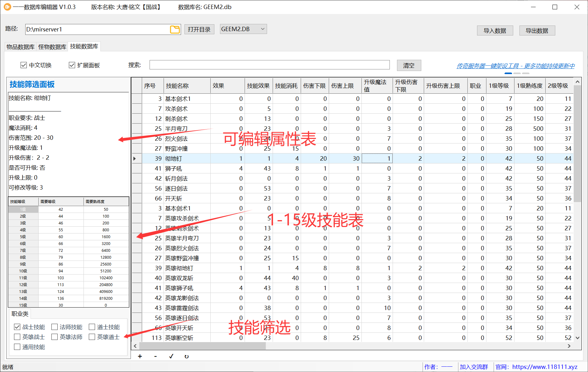This screenshot has height=372, width=588.
Task: Click the folder icon beside the path field
Action: point(175,29)
